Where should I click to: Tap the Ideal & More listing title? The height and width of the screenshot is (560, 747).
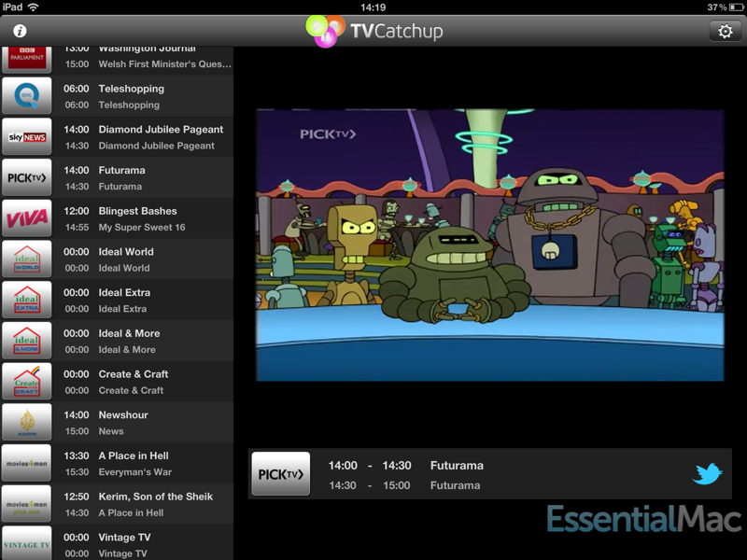click(x=129, y=334)
